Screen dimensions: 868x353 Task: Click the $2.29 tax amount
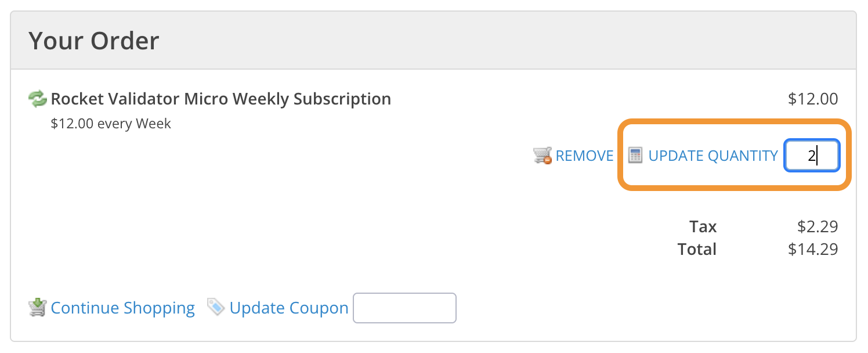tap(818, 226)
